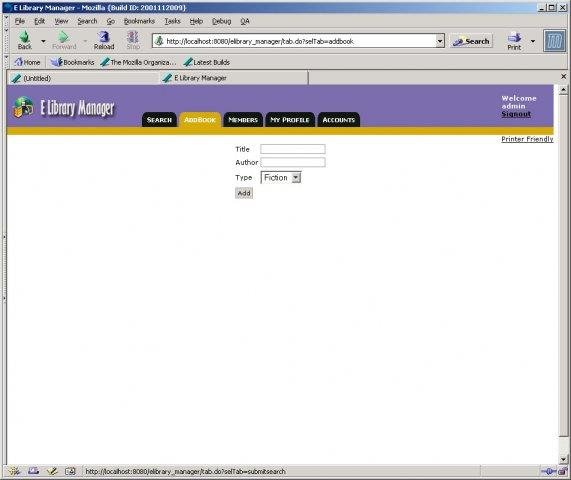Open the Print options dropdown arrow
The image size is (571, 480).
[533, 41]
